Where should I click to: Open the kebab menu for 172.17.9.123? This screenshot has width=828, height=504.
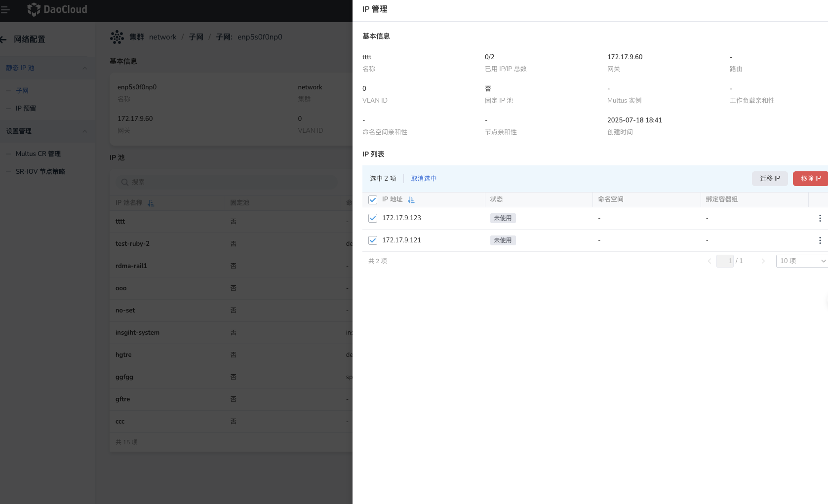click(820, 218)
